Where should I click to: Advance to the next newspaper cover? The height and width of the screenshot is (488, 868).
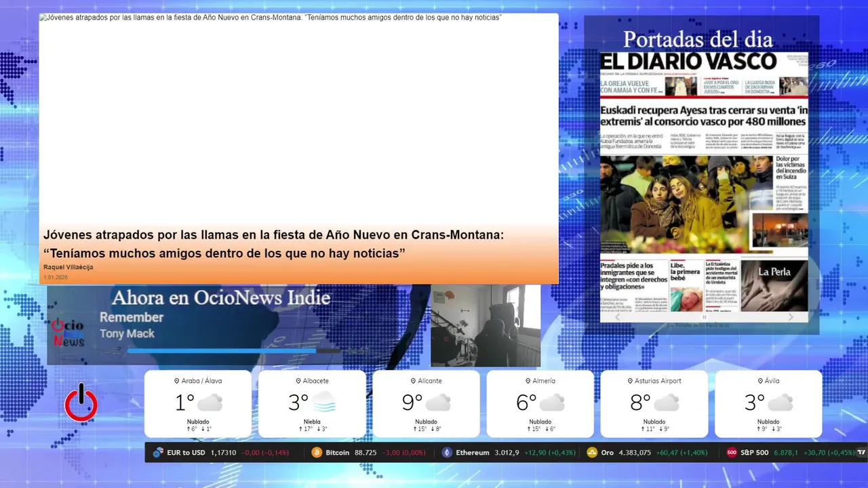pyautogui.click(x=791, y=317)
